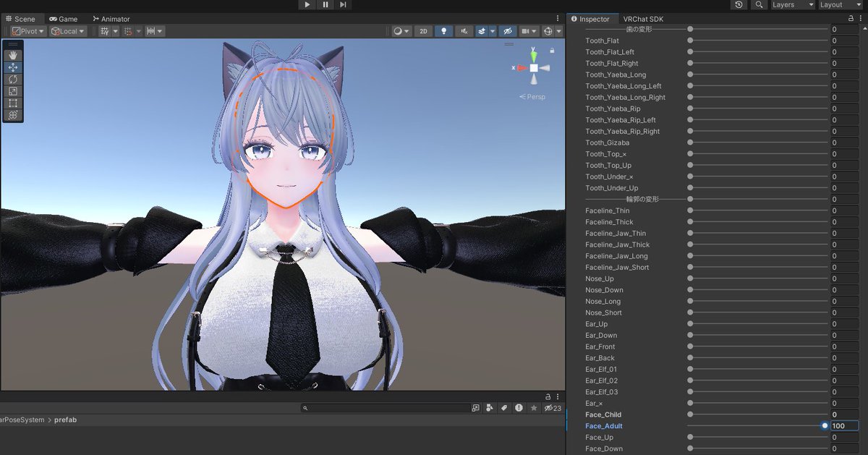This screenshot has height=455, width=868.
Task: Click the Face_Child value field
Action: pos(844,414)
